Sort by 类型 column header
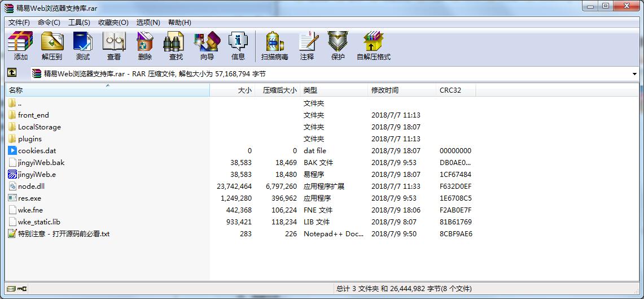The height and width of the screenshot is (299, 644). [334, 90]
